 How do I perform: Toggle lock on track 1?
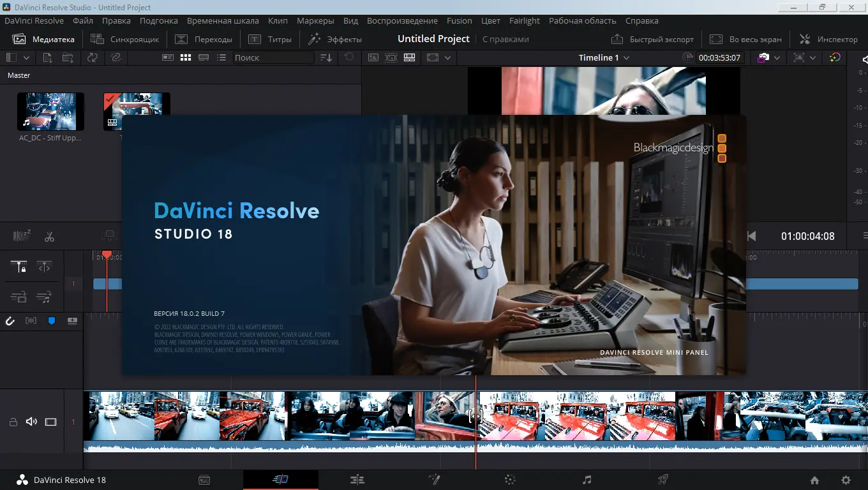pos(13,422)
